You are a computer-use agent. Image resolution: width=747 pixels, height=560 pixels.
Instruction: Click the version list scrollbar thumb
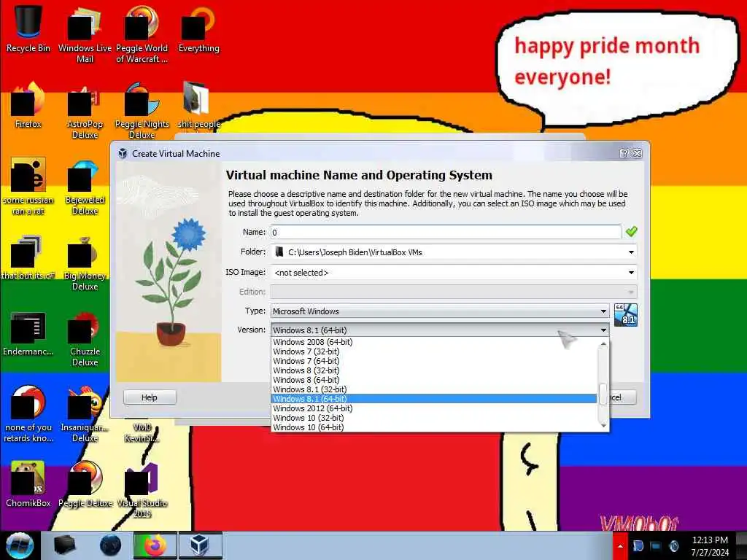tap(603, 394)
